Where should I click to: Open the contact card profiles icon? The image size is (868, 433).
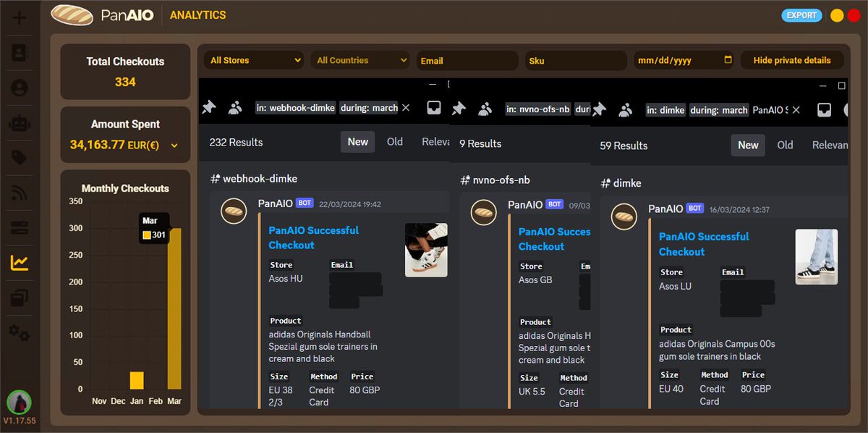click(x=20, y=52)
